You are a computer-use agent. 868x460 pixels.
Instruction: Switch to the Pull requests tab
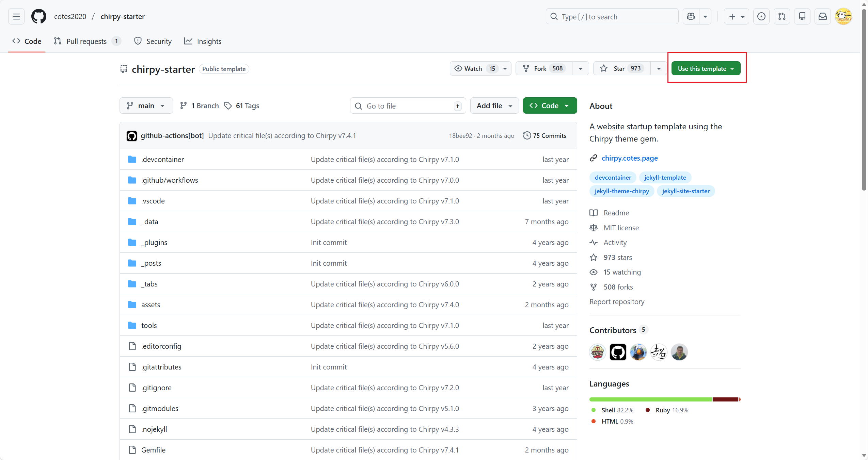pyautogui.click(x=87, y=41)
